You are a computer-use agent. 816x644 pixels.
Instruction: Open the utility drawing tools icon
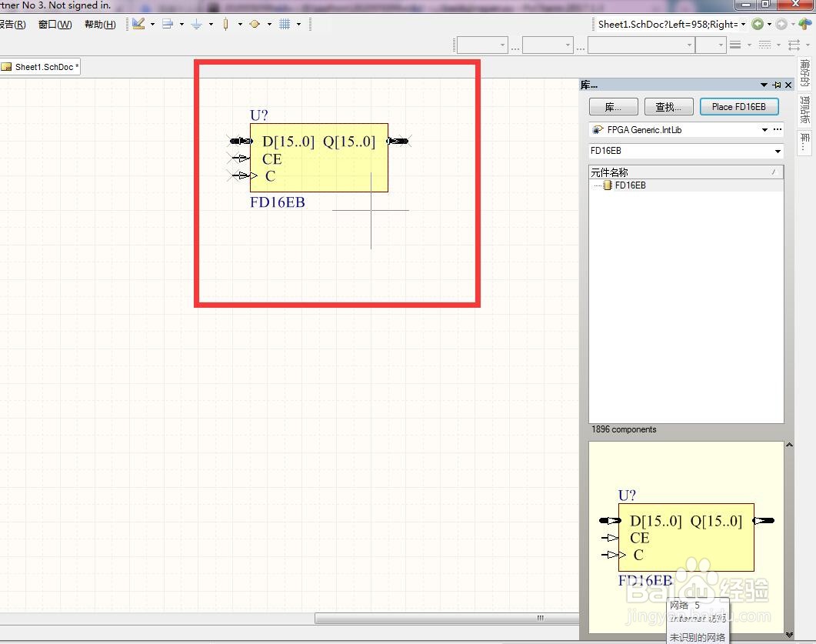[x=138, y=24]
